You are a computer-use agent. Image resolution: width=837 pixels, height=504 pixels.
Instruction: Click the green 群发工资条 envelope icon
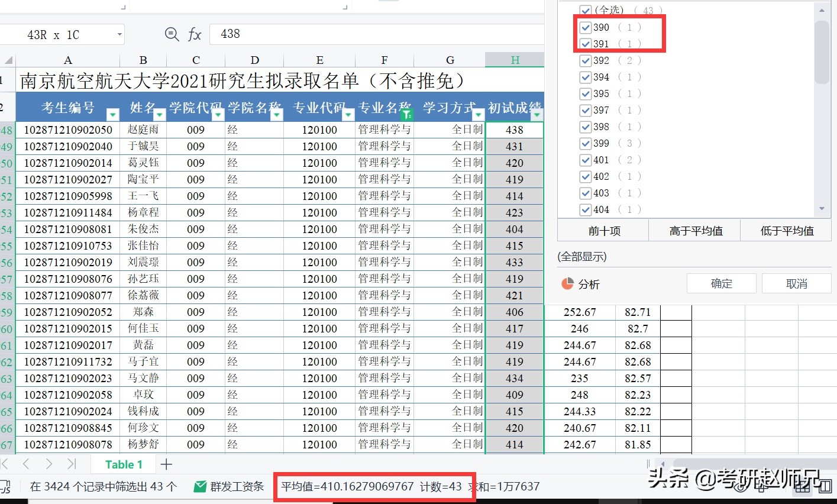[x=199, y=486]
